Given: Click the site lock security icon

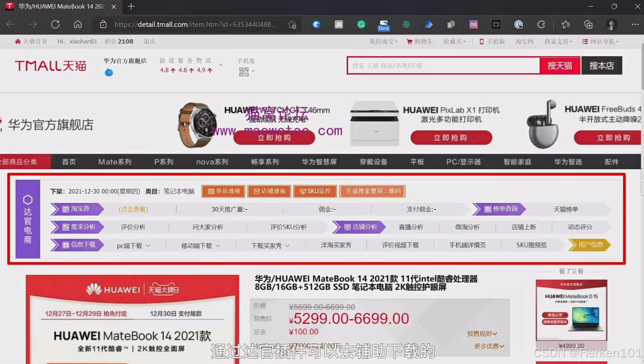Looking at the screenshot, I should 103,24.
